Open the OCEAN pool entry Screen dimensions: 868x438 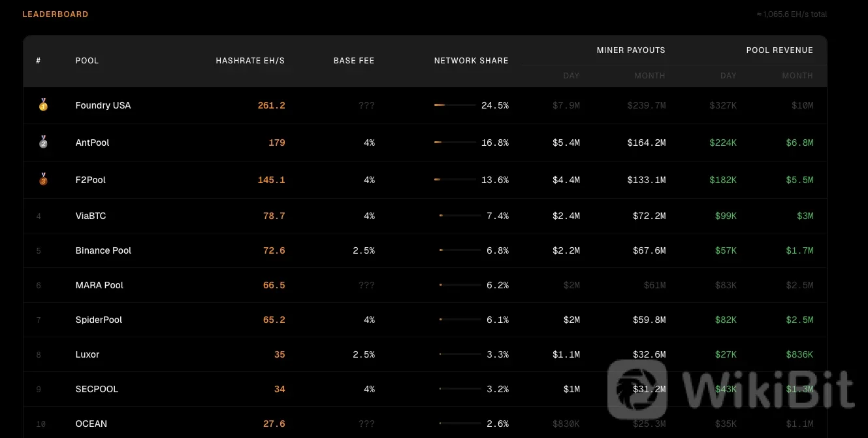pyautogui.click(x=91, y=424)
